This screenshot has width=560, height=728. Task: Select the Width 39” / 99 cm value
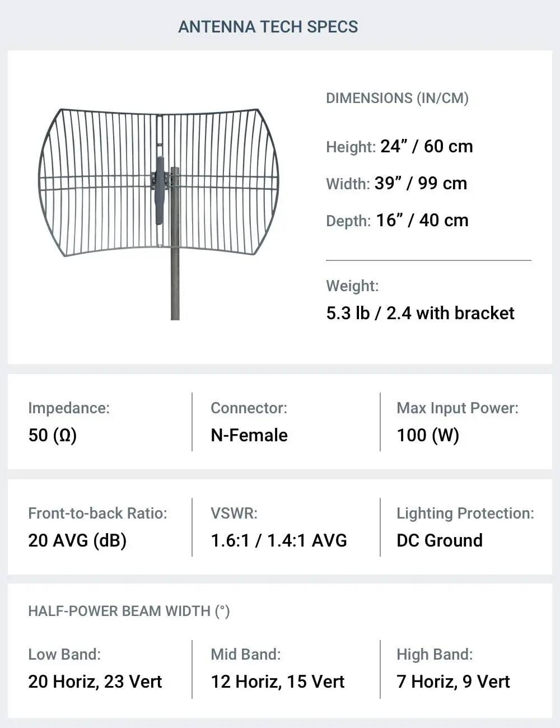(421, 183)
